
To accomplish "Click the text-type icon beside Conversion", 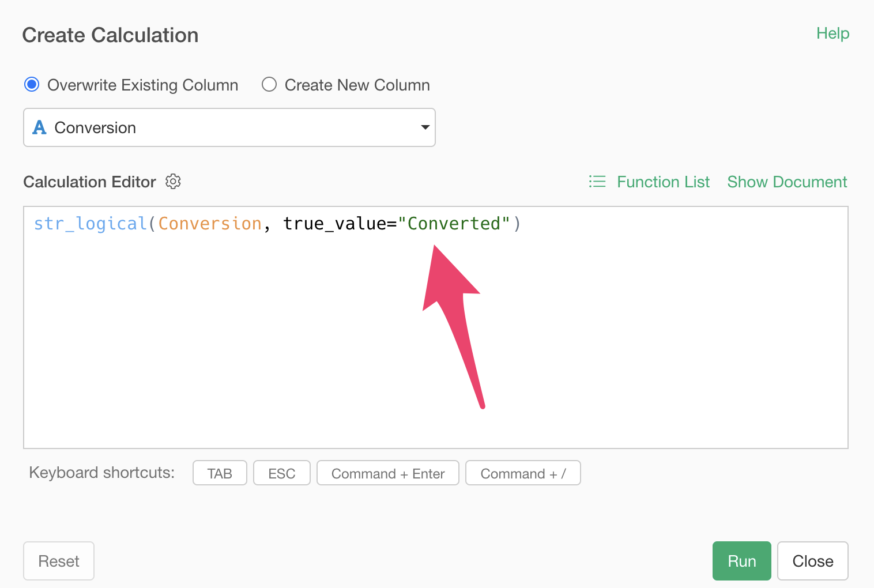I will point(39,127).
